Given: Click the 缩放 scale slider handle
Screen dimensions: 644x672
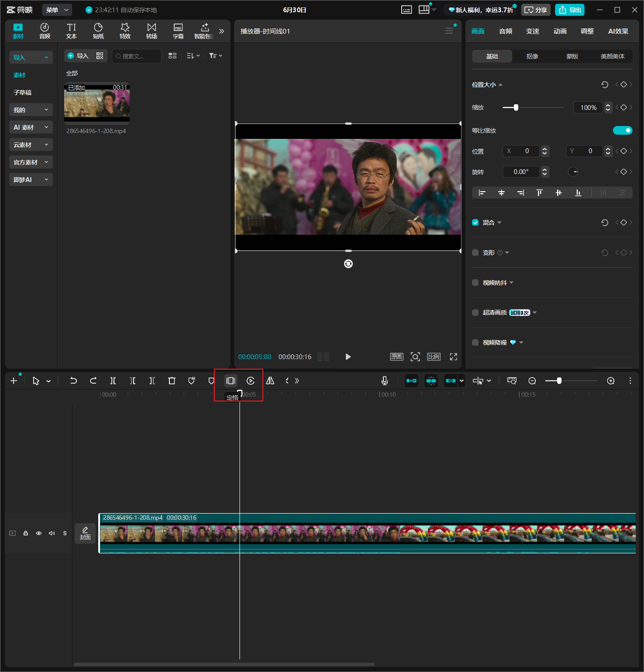Looking at the screenshot, I should (x=516, y=107).
